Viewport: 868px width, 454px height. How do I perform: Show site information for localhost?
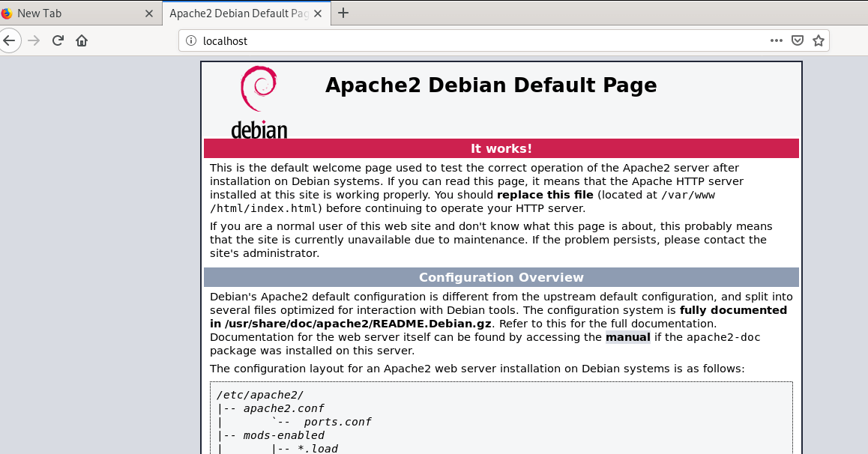[190, 40]
